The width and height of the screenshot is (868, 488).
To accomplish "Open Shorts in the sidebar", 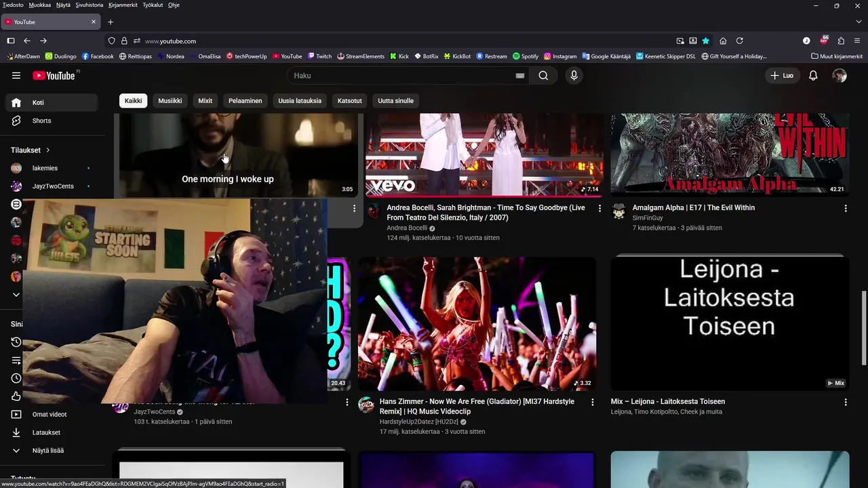I will click(x=52, y=121).
